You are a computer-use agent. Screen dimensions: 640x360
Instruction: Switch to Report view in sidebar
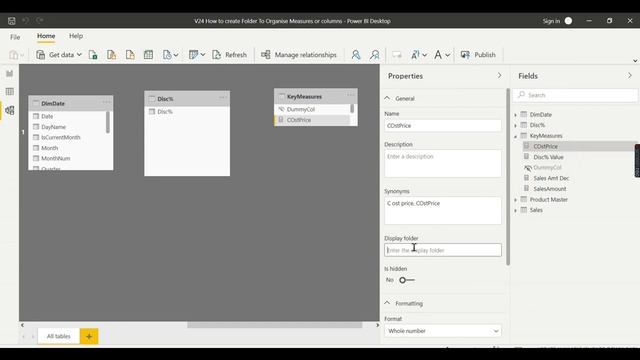pyautogui.click(x=9, y=73)
